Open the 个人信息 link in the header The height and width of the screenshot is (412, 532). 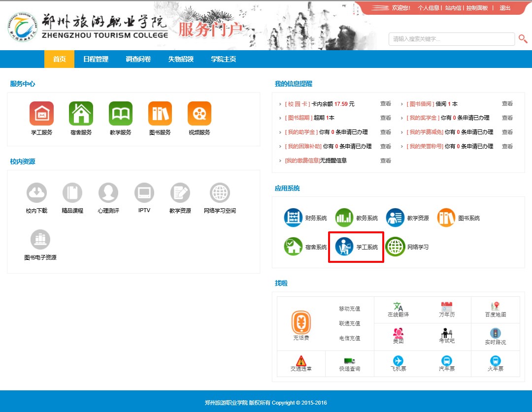[x=428, y=8]
